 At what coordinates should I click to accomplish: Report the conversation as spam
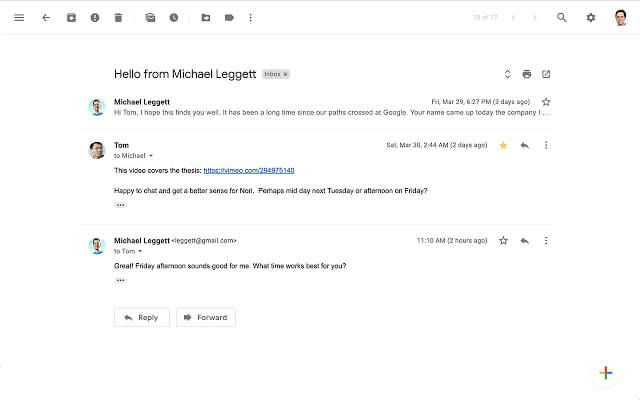(x=95, y=18)
